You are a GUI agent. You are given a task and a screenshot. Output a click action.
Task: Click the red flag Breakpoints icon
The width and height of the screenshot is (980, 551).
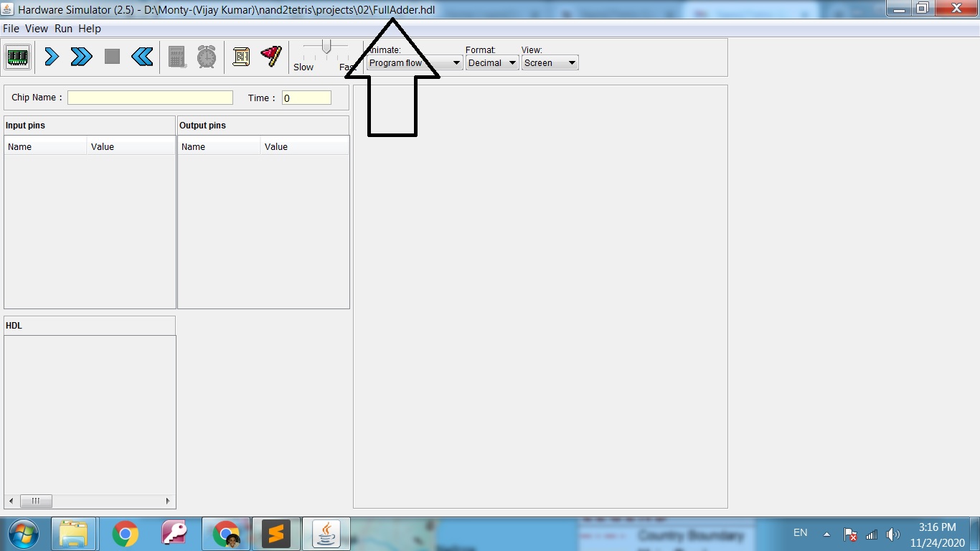(271, 57)
